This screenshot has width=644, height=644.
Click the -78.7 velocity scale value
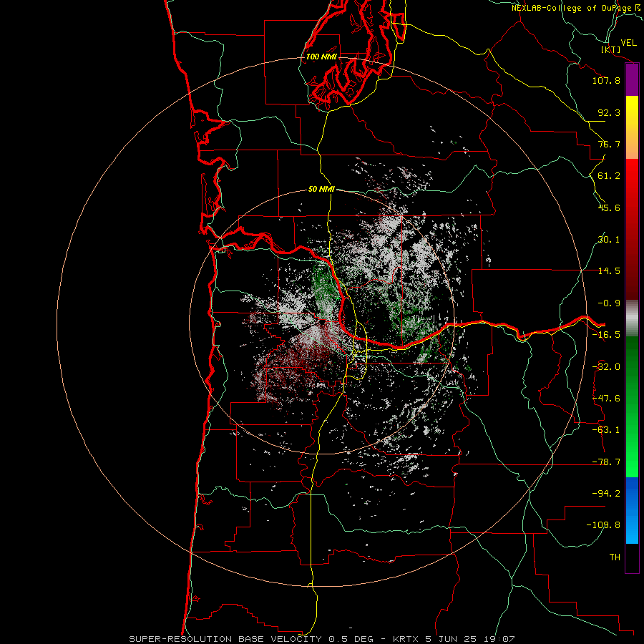[606, 462]
